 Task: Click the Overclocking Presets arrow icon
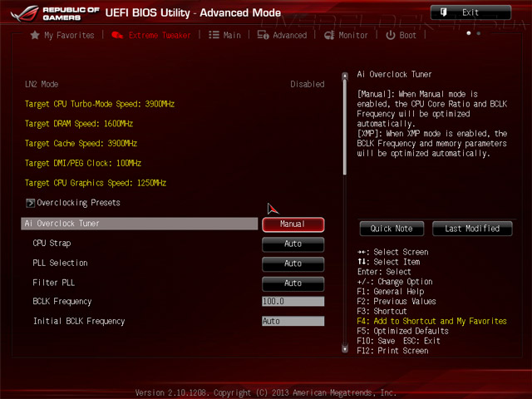click(x=30, y=203)
